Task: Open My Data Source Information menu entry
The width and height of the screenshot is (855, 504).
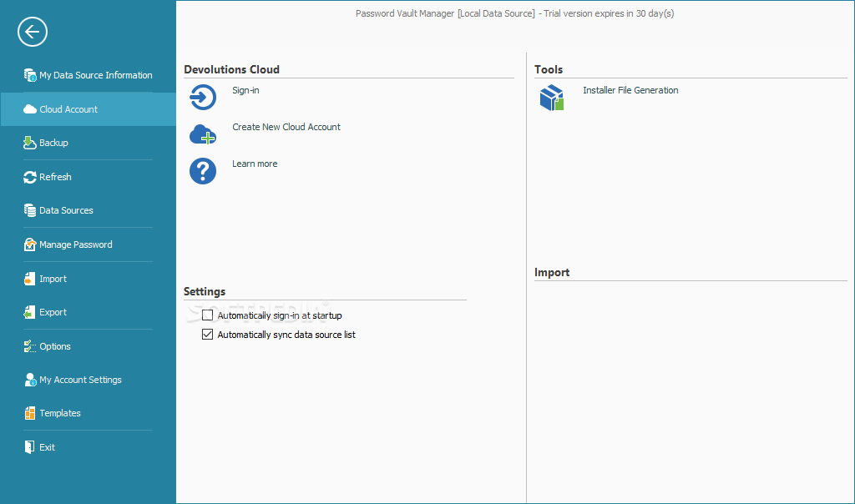Action: pyautogui.click(x=96, y=75)
